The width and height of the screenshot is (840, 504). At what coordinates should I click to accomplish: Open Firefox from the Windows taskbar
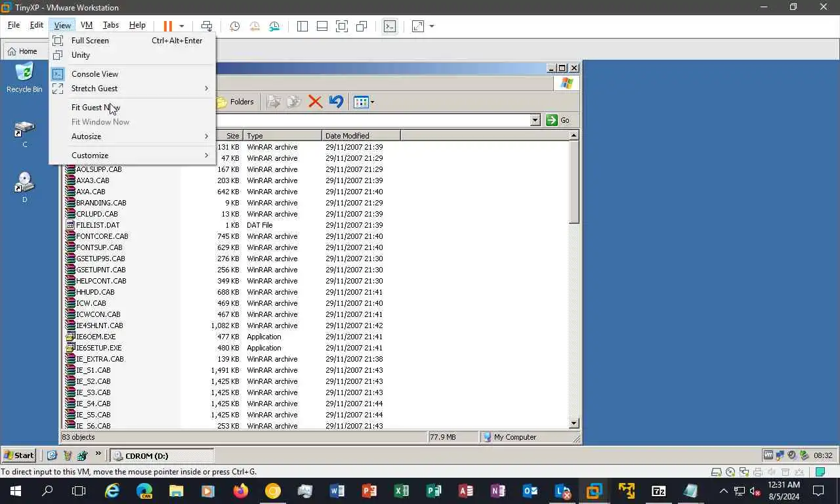[241, 490]
